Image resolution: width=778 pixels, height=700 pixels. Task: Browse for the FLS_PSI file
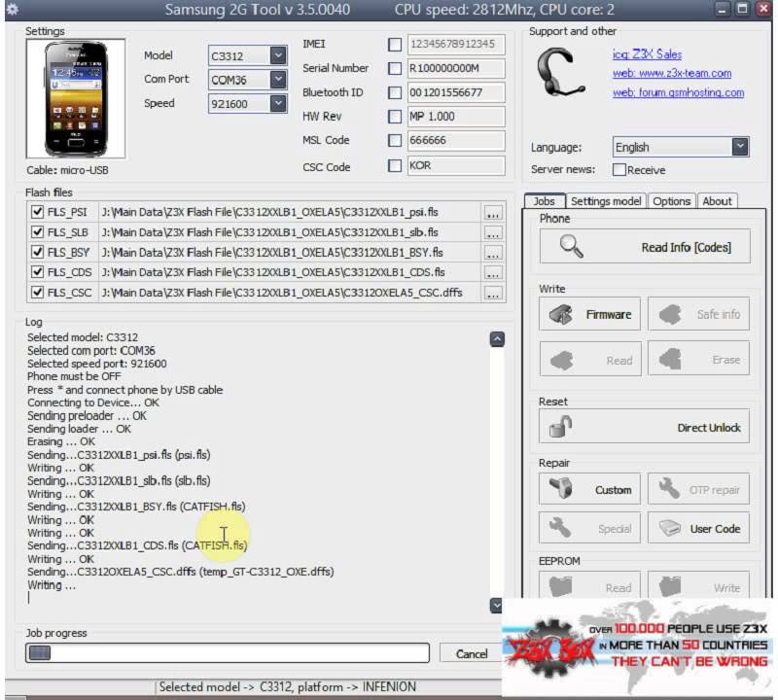tap(492, 213)
